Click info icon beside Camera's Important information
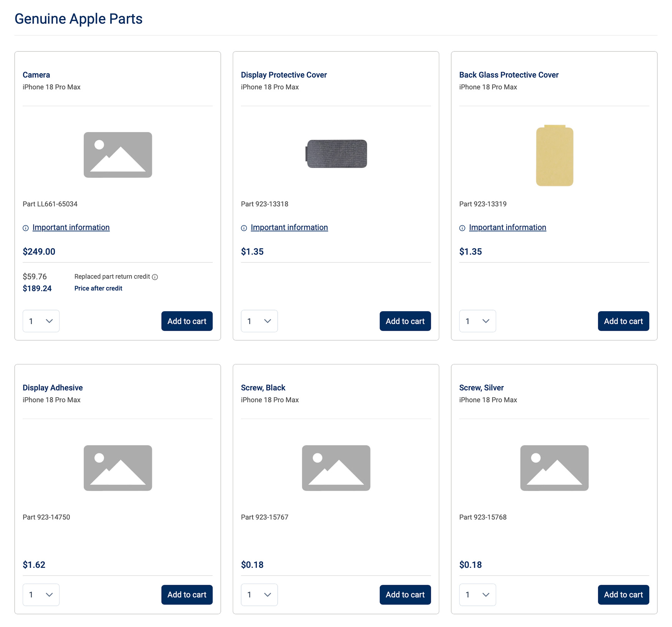 26,228
